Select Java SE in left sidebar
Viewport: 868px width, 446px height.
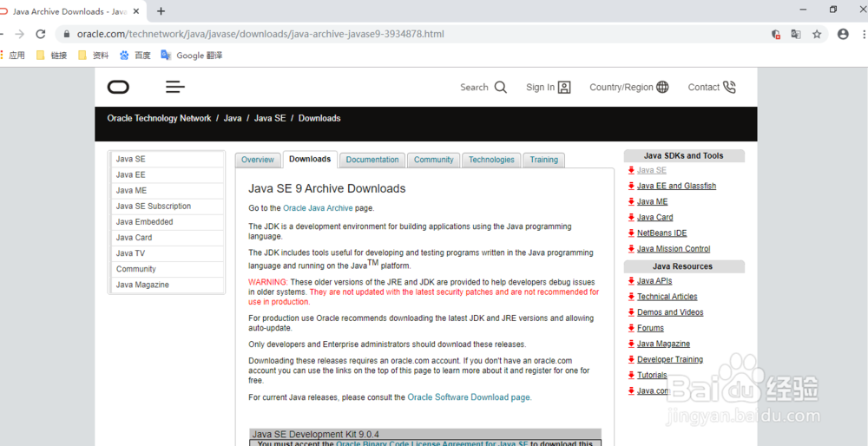pyautogui.click(x=168, y=159)
